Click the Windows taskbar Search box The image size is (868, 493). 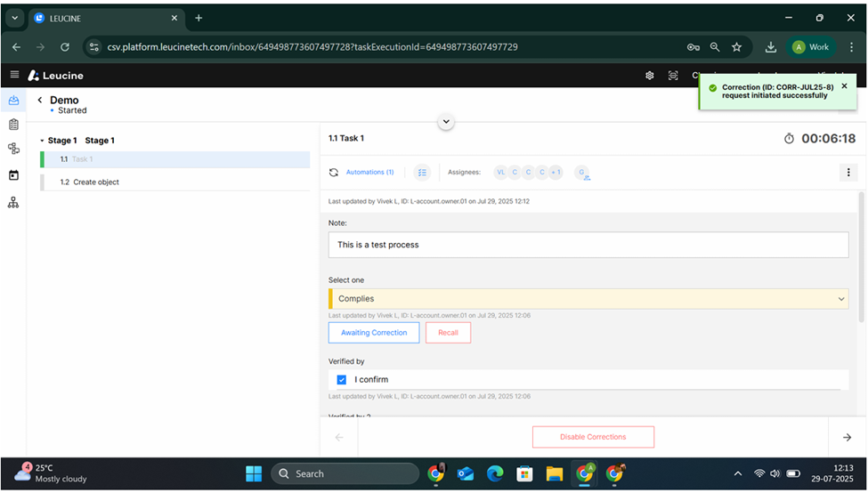click(345, 473)
